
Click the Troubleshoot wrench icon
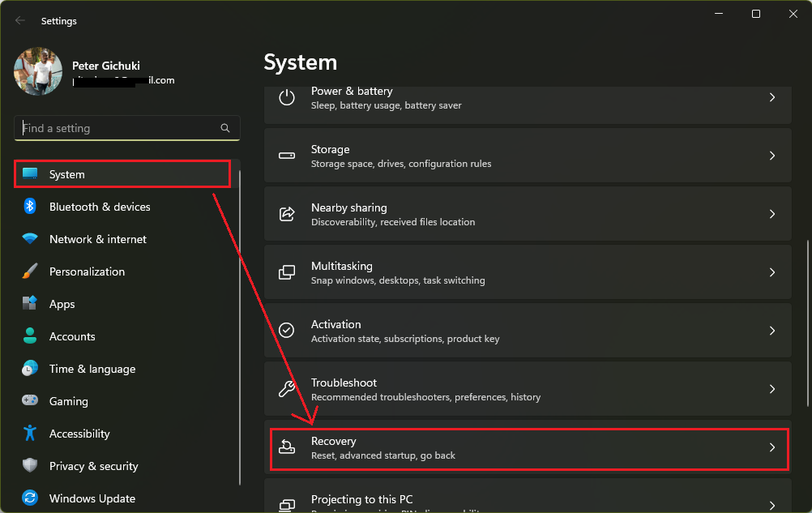(x=287, y=389)
